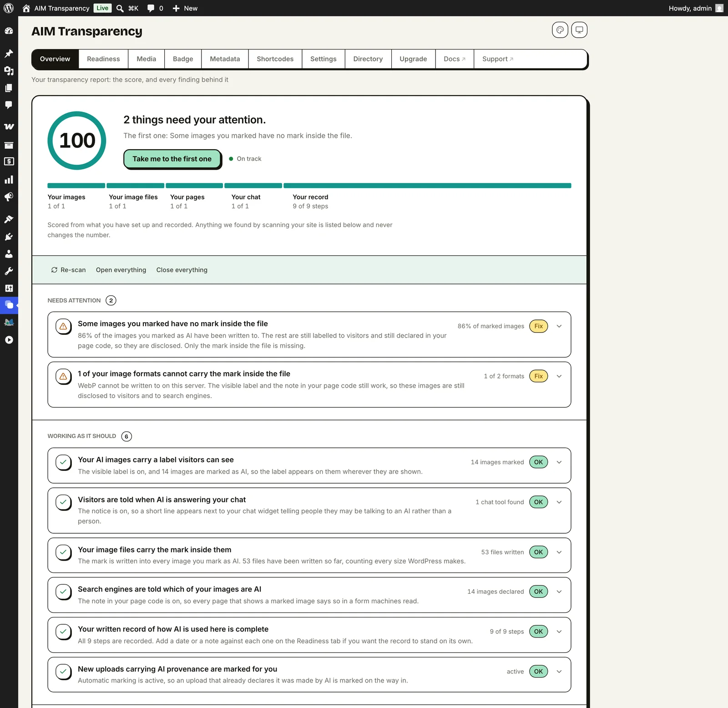Click the '14 images declared' text
Screen dimensions: 728x708
(495, 592)
